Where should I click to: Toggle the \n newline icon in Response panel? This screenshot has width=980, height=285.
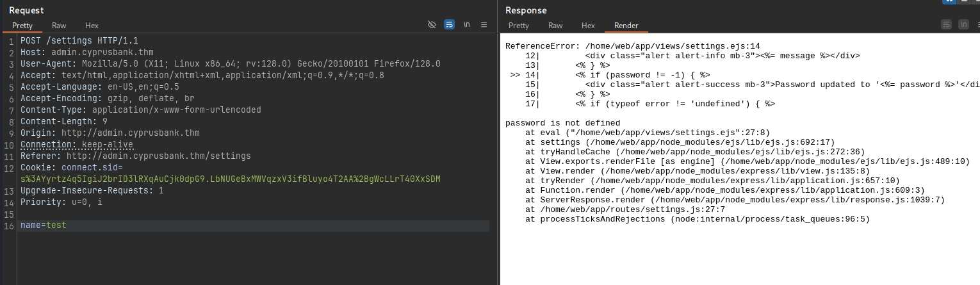[x=964, y=24]
